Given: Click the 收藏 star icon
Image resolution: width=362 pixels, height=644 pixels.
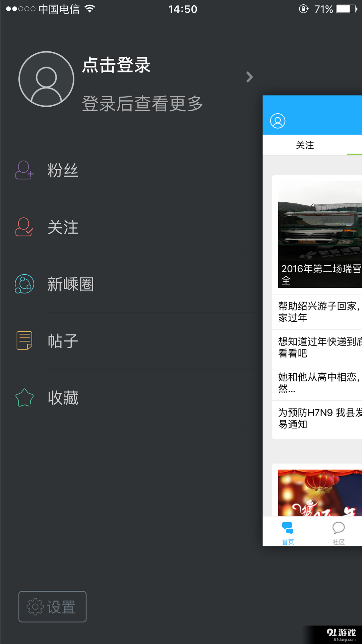Looking at the screenshot, I should [x=24, y=398].
